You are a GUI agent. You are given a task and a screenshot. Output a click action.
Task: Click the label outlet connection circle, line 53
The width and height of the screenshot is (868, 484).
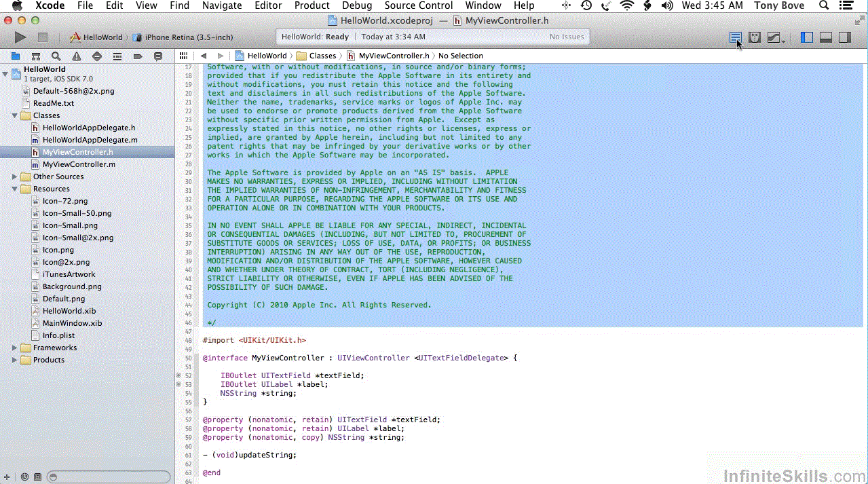point(178,384)
